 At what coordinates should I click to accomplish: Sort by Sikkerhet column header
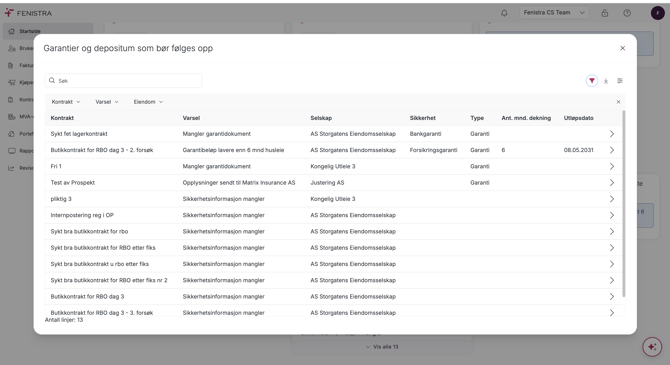423,118
